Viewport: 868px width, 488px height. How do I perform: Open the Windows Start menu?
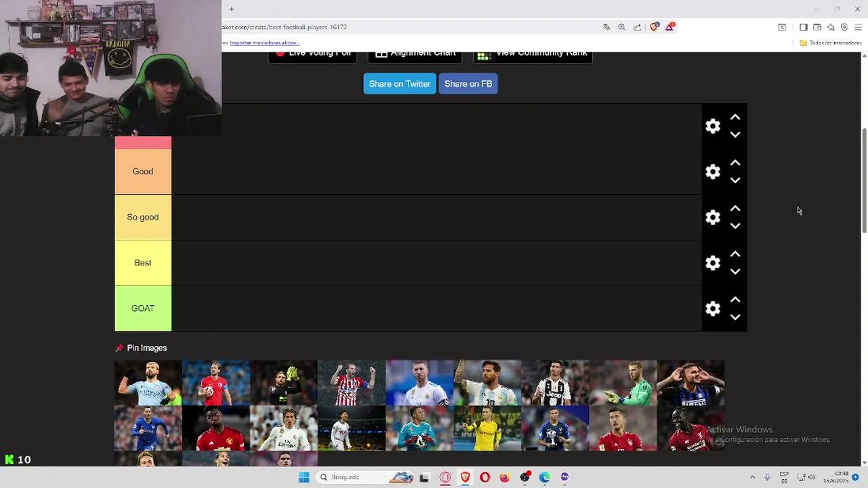(x=304, y=477)
